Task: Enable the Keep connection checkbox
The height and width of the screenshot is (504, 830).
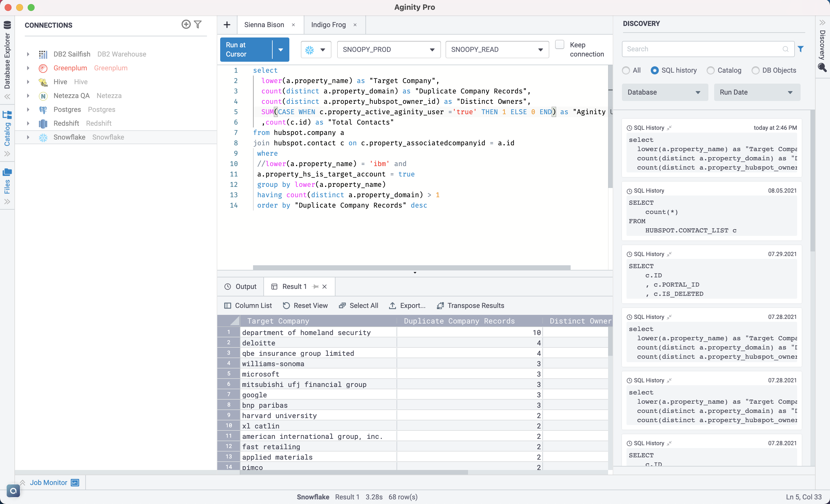Action: coord(559,45)
